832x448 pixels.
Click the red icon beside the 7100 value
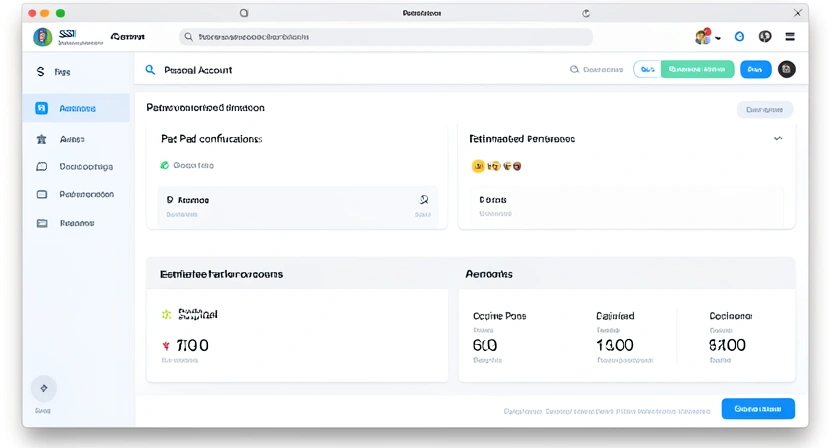(x=166, y=346)
